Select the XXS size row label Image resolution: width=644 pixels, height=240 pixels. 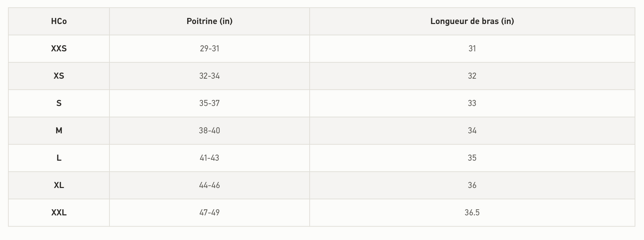pyautogui.click(x=59, y=49)
